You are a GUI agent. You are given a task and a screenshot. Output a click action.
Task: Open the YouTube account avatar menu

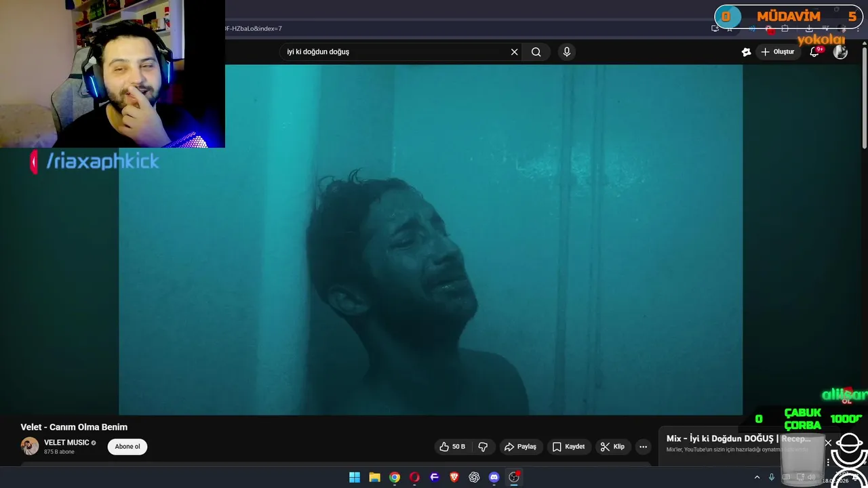(x=840, y=52)
